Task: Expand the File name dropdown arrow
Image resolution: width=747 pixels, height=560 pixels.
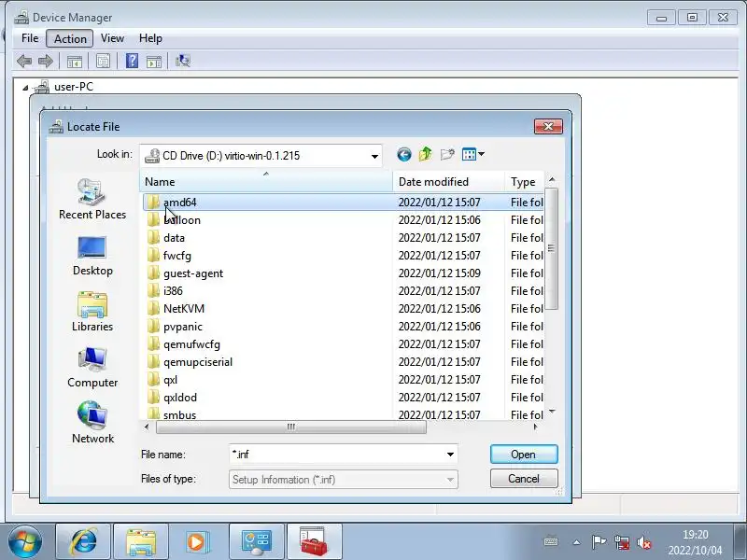Action: pyautogui.click(x=450, y=455)
